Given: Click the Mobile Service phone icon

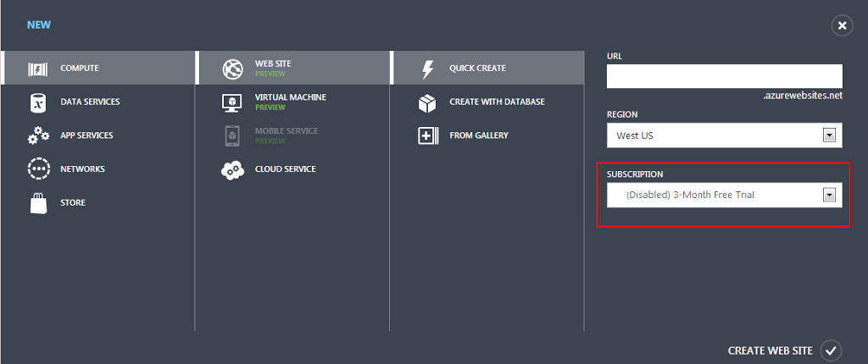Looking at the screenshot, I should [232, 136].
